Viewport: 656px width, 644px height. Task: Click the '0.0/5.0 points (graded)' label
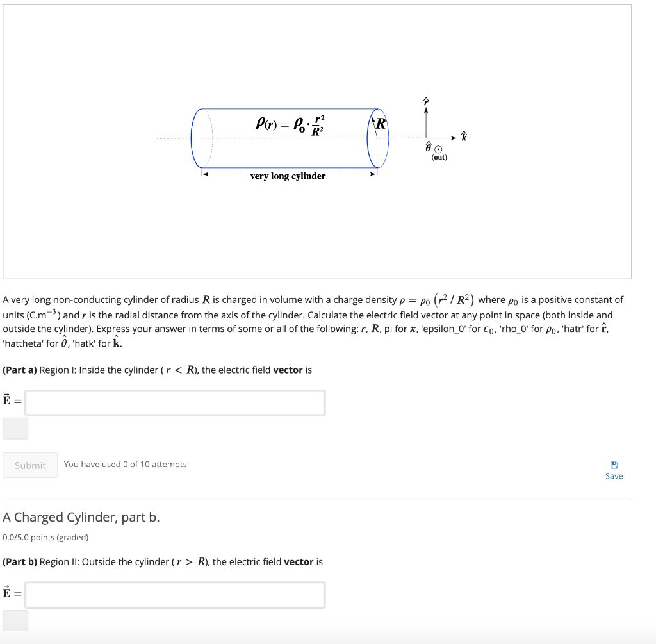pyautogui.click(x=46, y=537)
